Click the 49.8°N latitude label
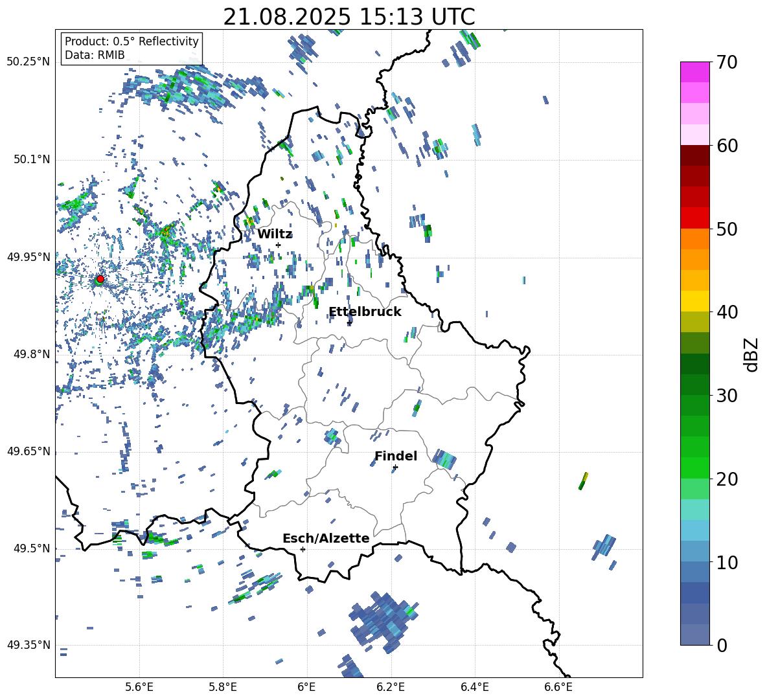The height and width of the screenshot is (700, 767). (32, 354)
